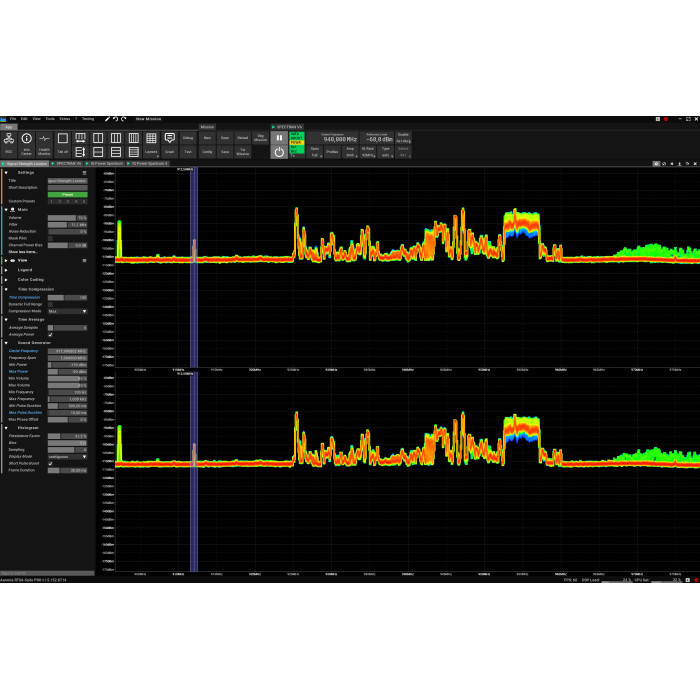Expand the Legend section
Viewport: 700px width, 700px height.
(20, 269)
